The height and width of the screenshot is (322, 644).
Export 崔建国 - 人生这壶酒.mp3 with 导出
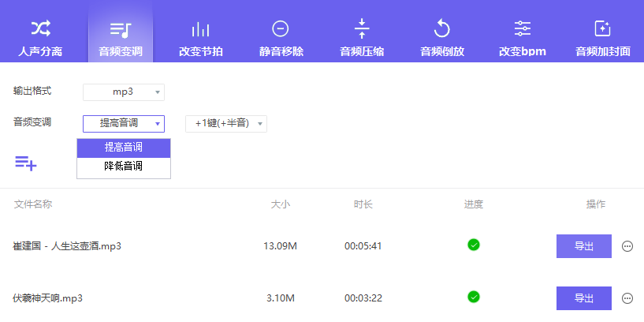coord(583,246)
